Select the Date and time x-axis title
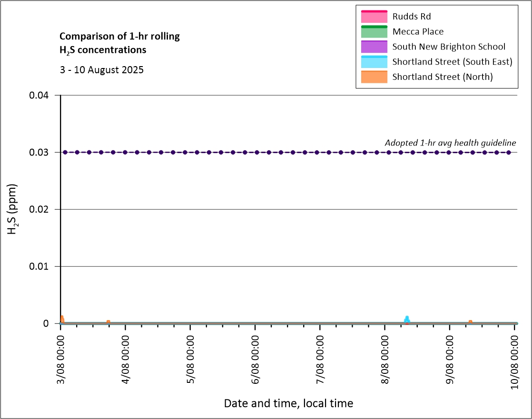The image size is (532, 419). coord(288,404)
